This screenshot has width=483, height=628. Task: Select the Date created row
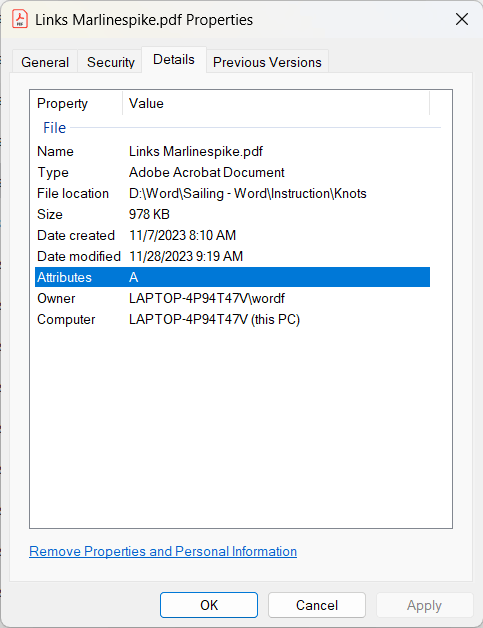coord(232,235)
